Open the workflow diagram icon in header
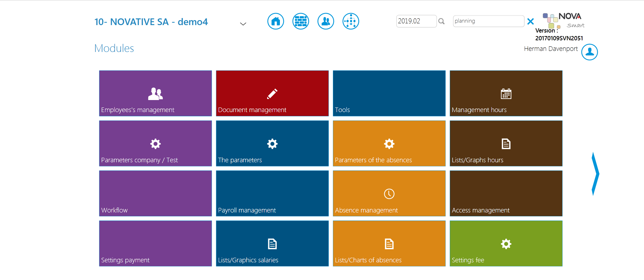Screen dimensions: 644x280 pos(351,21)
